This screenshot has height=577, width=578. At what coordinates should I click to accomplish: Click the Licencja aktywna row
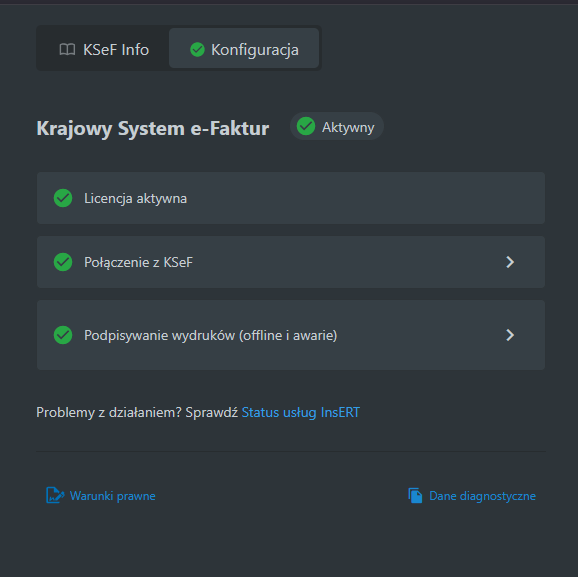pos(291,198)
